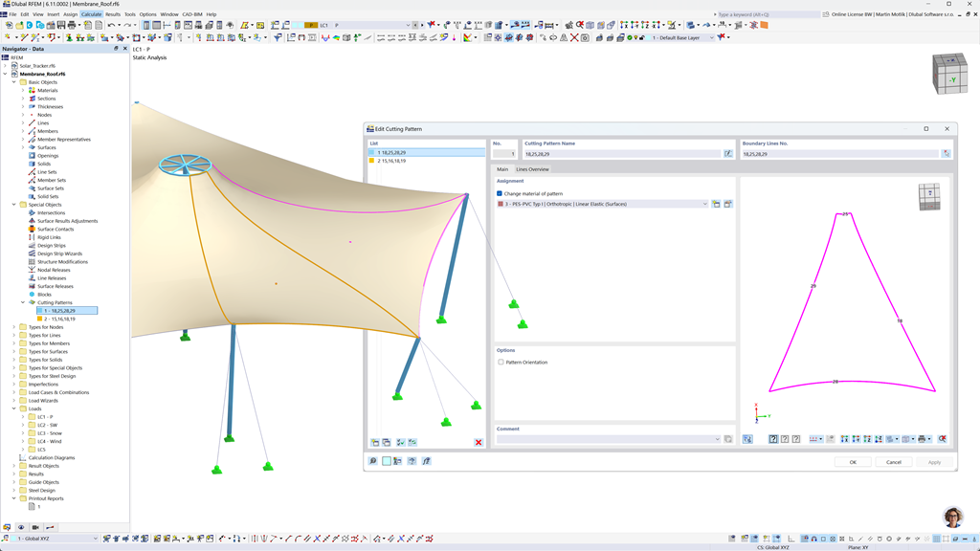Enable the Pattern Orientation option
980x551 pixels.
[x=501, y=362]
